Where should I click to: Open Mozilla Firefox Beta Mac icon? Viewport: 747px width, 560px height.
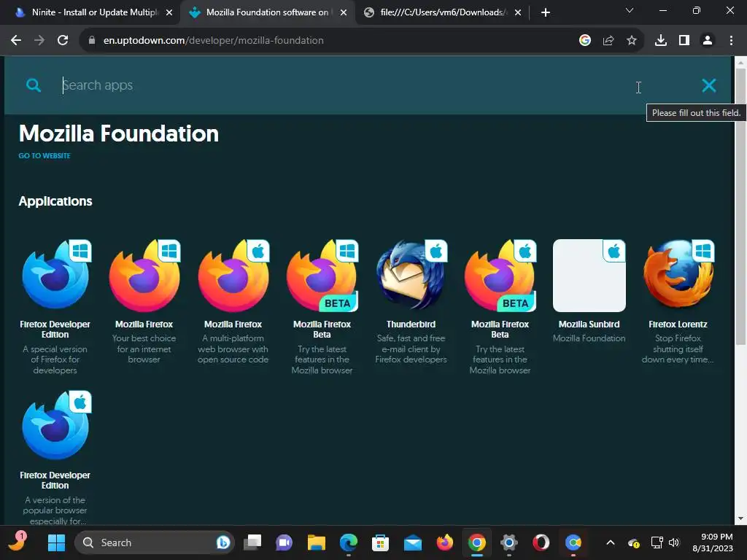click(x=500, y=276)
